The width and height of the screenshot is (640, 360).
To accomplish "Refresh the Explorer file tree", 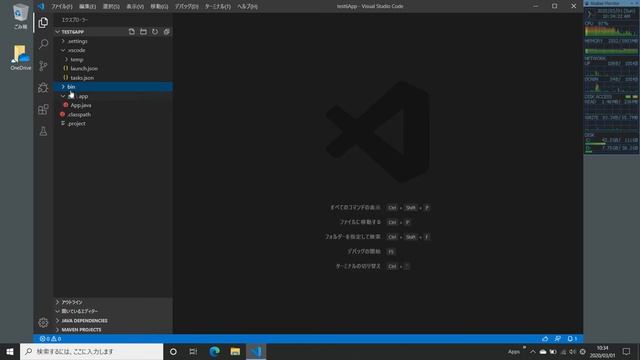I will pos(155,32).
